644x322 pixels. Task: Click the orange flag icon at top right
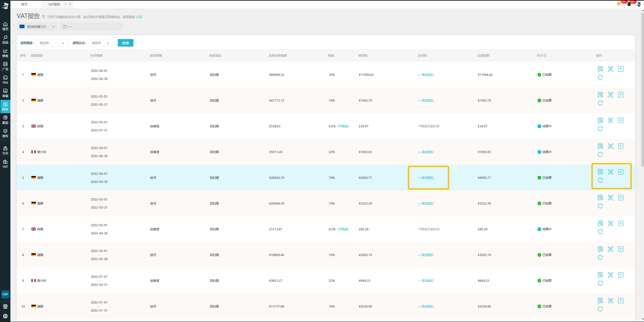619,4
